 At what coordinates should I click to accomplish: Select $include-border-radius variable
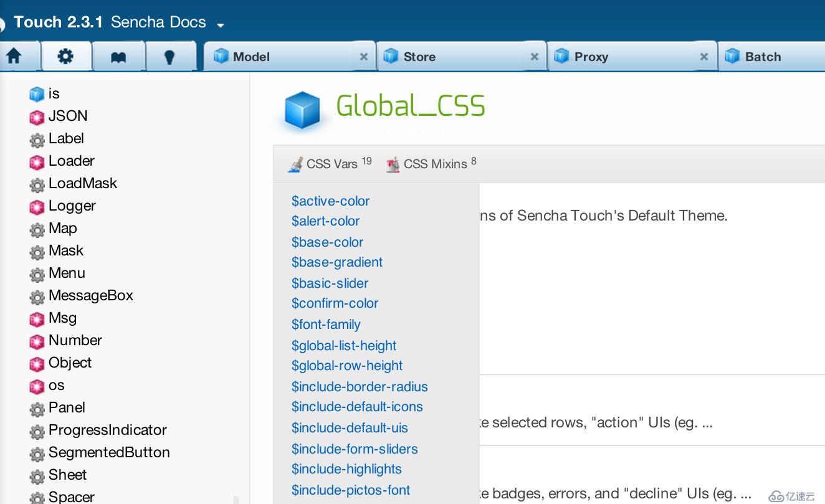pos(360,387)
